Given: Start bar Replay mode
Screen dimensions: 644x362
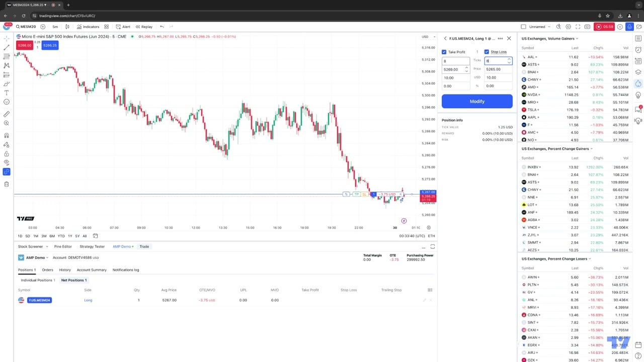Looking at the screenshot, I should pyautogui.click(x=143, y=27).
